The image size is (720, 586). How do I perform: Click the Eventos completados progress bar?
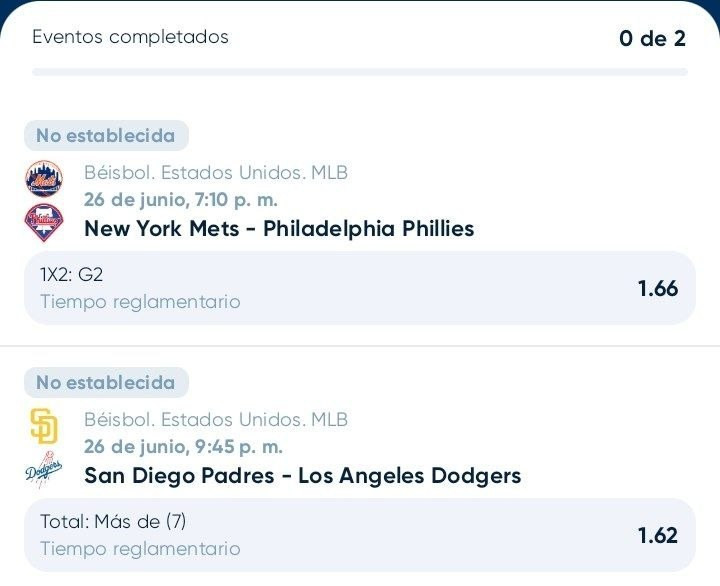(360, 72)
